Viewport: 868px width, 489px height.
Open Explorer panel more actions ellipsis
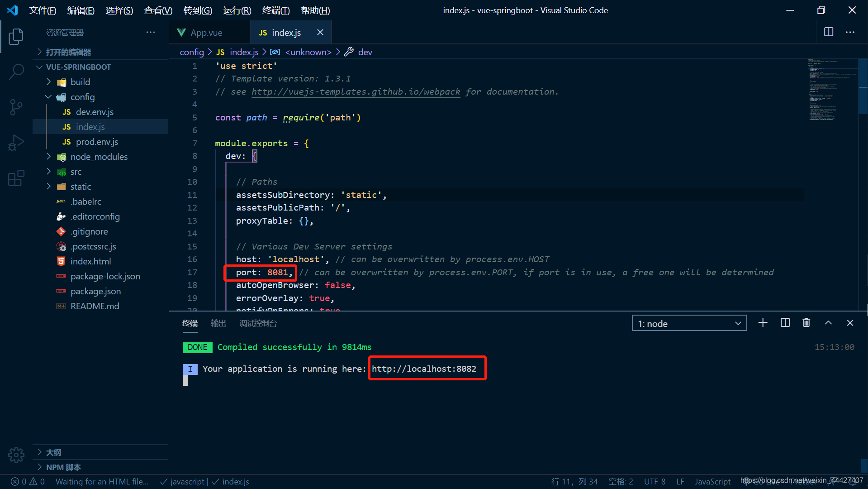pos(151,32)
